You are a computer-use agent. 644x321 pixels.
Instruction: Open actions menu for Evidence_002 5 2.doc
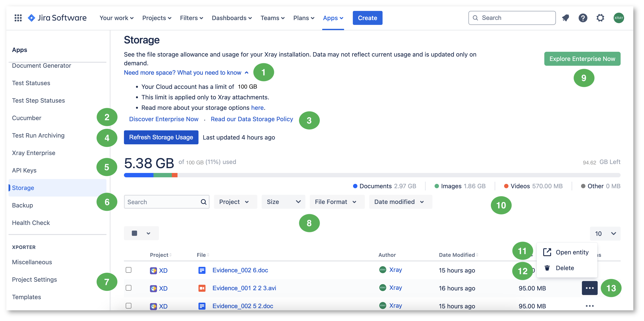(590, 306)
